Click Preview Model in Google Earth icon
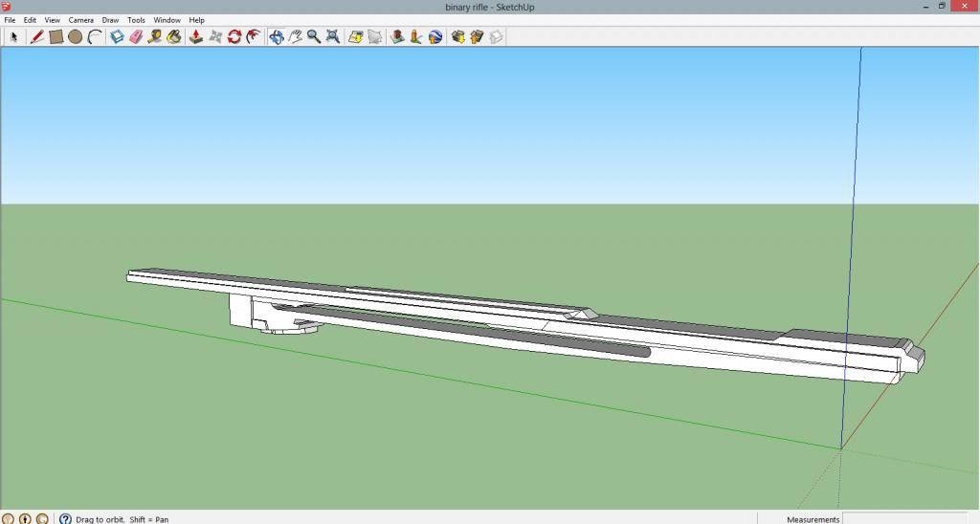Viewport: 980px width, 524px height. click(x=435, y=37)
